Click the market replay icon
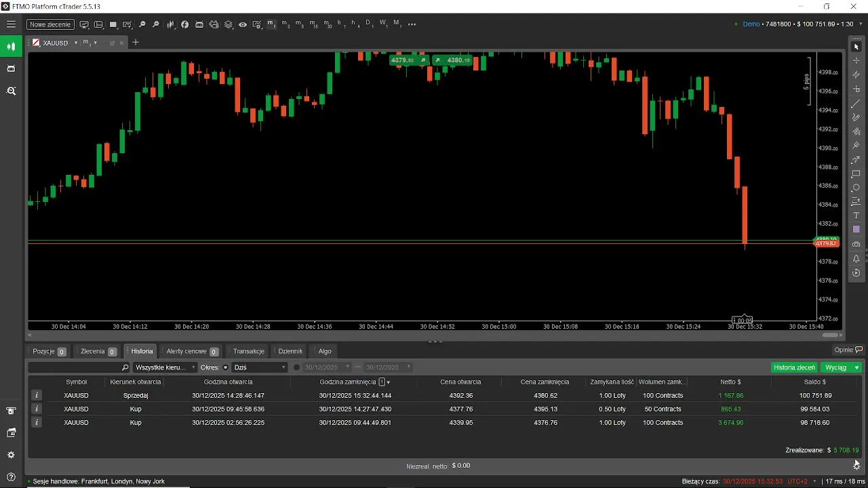The height and width of the screenshot is (488, 868). [856, 273]
